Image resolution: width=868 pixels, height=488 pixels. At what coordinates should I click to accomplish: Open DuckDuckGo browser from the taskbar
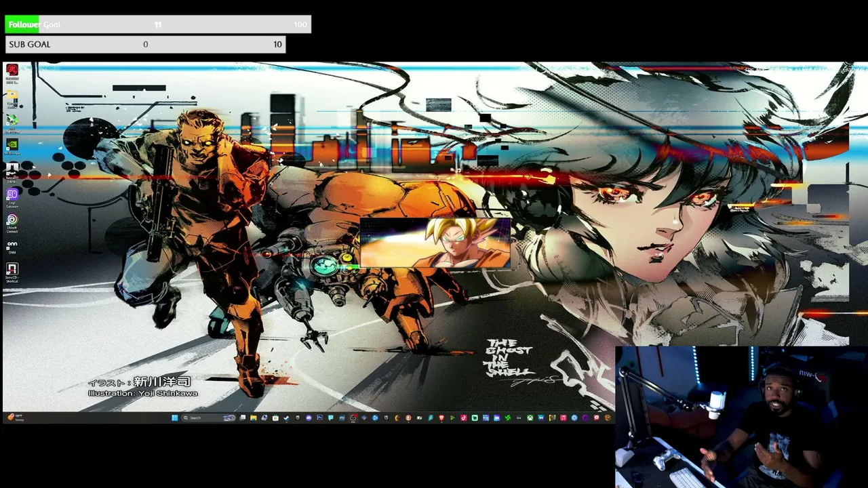pos(408,418)
